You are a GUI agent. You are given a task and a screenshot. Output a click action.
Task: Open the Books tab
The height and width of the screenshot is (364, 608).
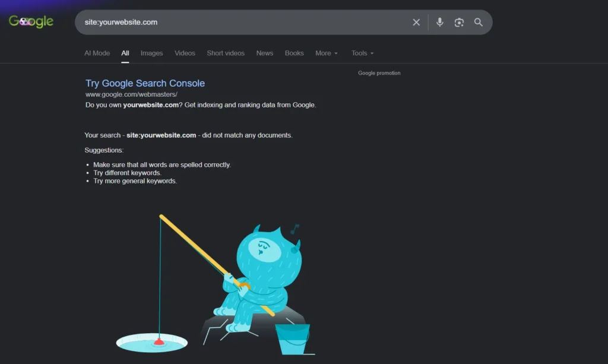tap(294, 53)
